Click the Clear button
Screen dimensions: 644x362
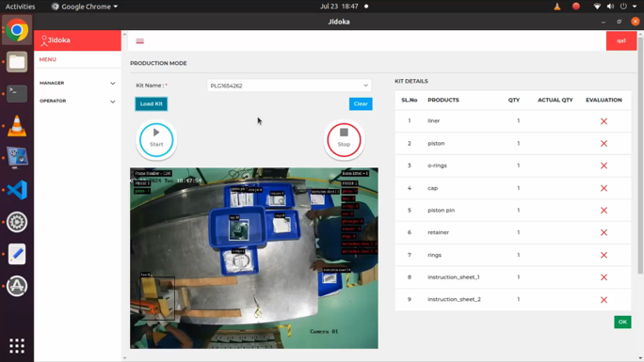pos(361,103)
